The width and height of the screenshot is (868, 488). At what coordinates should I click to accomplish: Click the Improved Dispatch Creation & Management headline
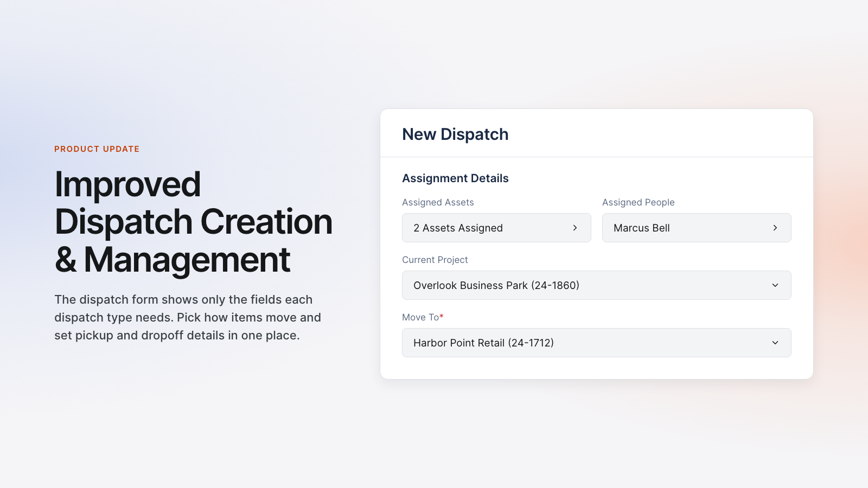pyautogui.click(x=194, y=222)
